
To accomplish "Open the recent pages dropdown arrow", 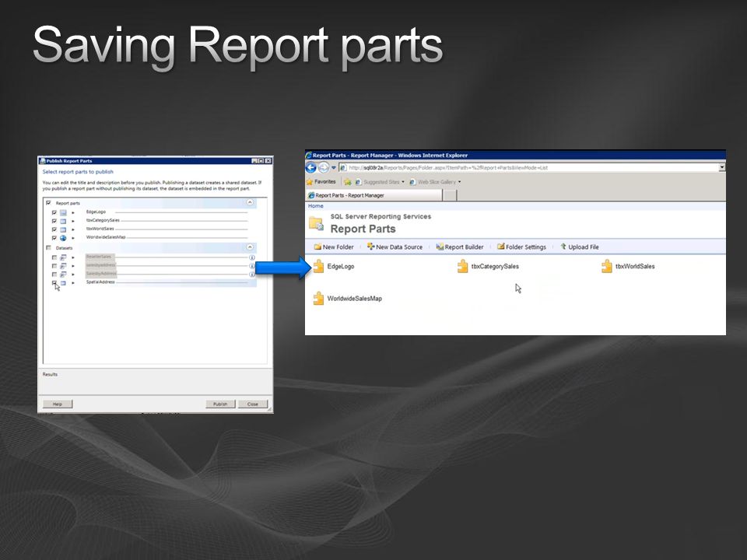I will point(334,168).
